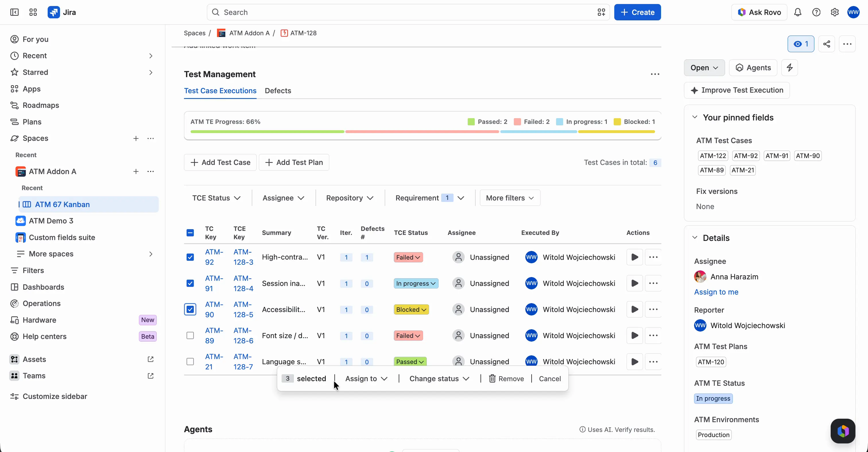Click the share icon button
868x452 pixels.
click(x=827, y=44)
